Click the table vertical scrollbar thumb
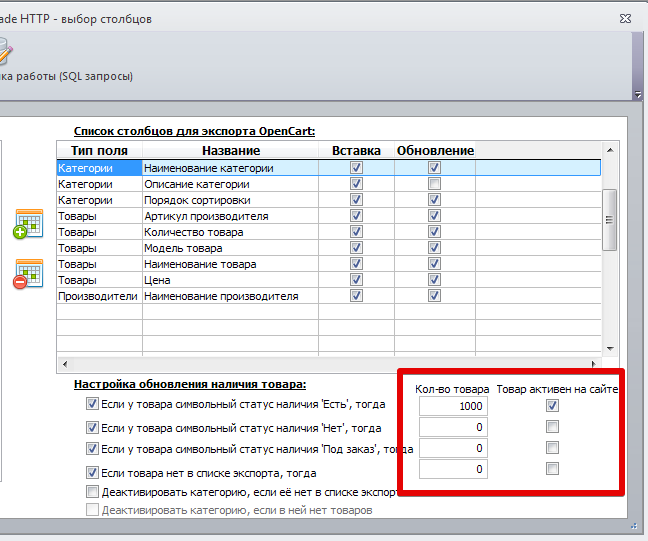The height and width of the screenshot is (541, 648). [x=610, y=219]
